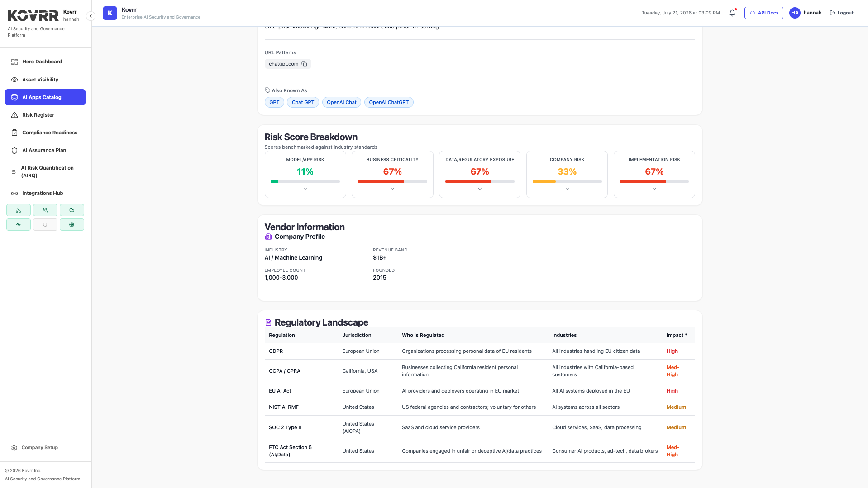Click the blue K app logo
This screenshot has width=868, height=488.
coord(110,13)
